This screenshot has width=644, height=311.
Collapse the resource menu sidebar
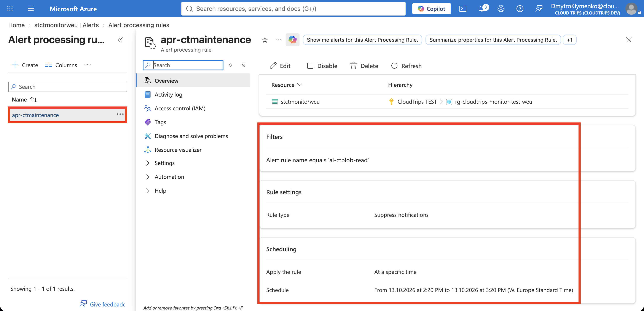click(243, 65)
